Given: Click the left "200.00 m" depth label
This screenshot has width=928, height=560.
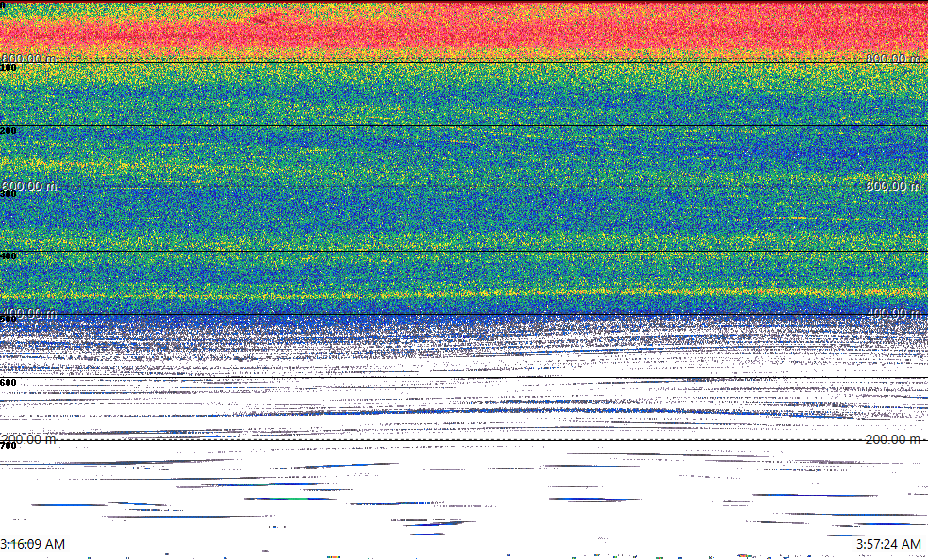Looking at the screenshot, I should pos(28,439).
